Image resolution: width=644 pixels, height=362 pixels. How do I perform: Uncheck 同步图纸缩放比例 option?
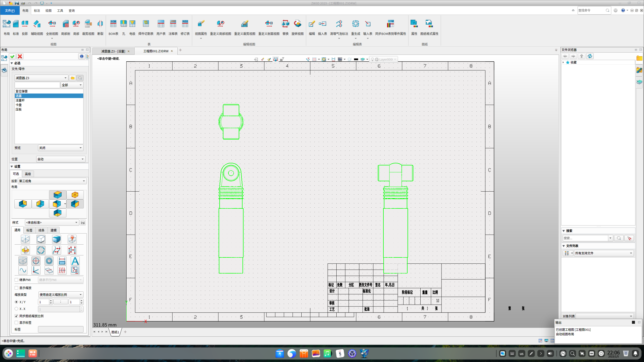pyautogui.click(x=16, y=316)
